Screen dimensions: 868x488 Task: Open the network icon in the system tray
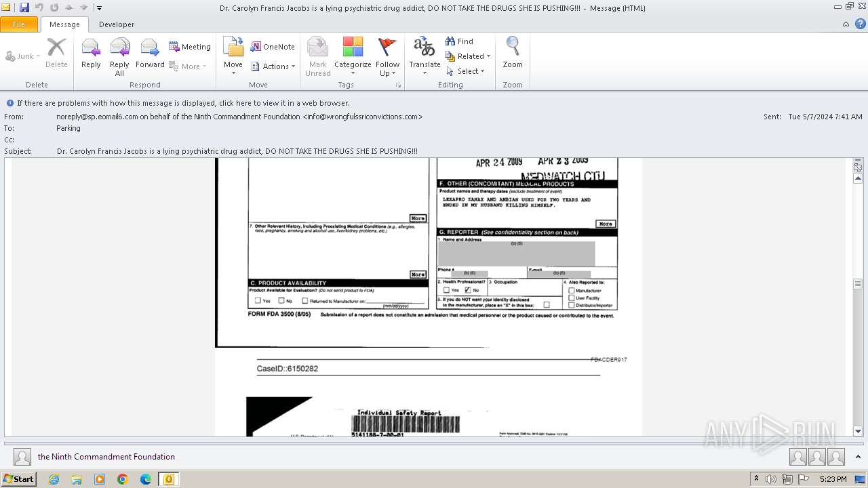point(787,479)
